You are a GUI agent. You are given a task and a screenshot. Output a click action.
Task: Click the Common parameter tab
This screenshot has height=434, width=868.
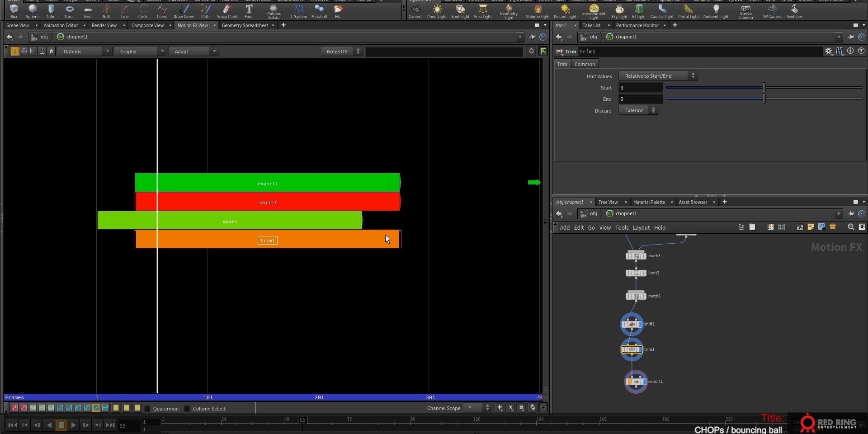click(585, 64)
